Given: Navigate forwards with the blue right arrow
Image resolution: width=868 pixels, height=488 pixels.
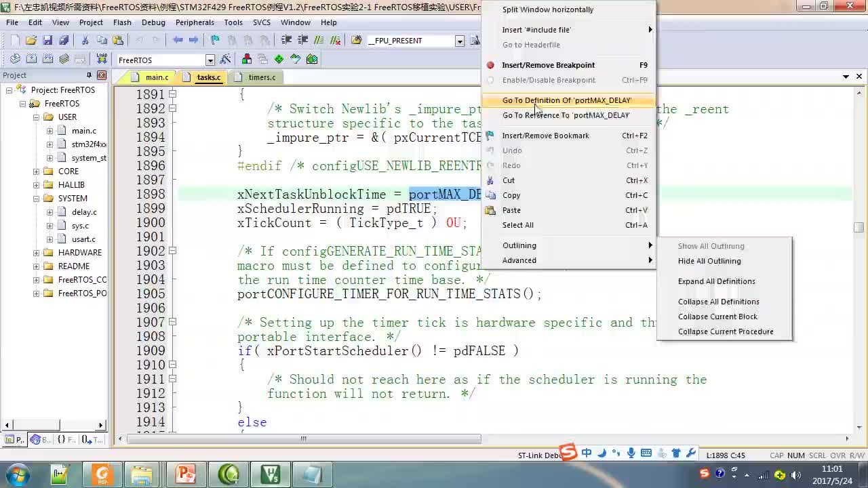Looking at the screenshot, I should (x=193, y=41).
